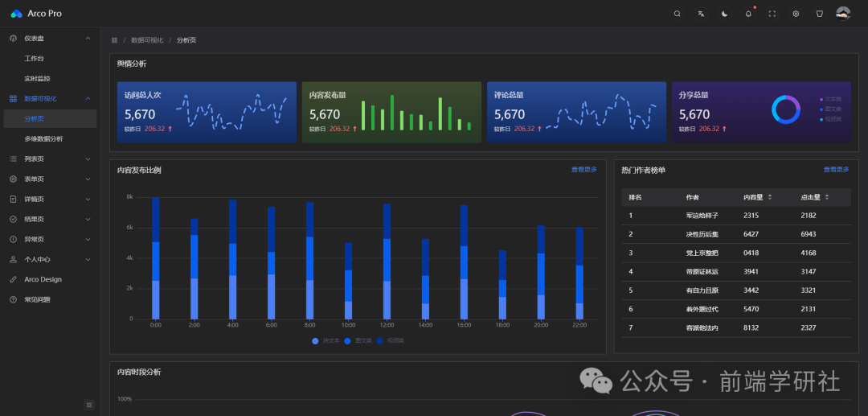Click the 访问总人次 line chart
The width and height of the screenshot is (868, 416).
point(231,111)
